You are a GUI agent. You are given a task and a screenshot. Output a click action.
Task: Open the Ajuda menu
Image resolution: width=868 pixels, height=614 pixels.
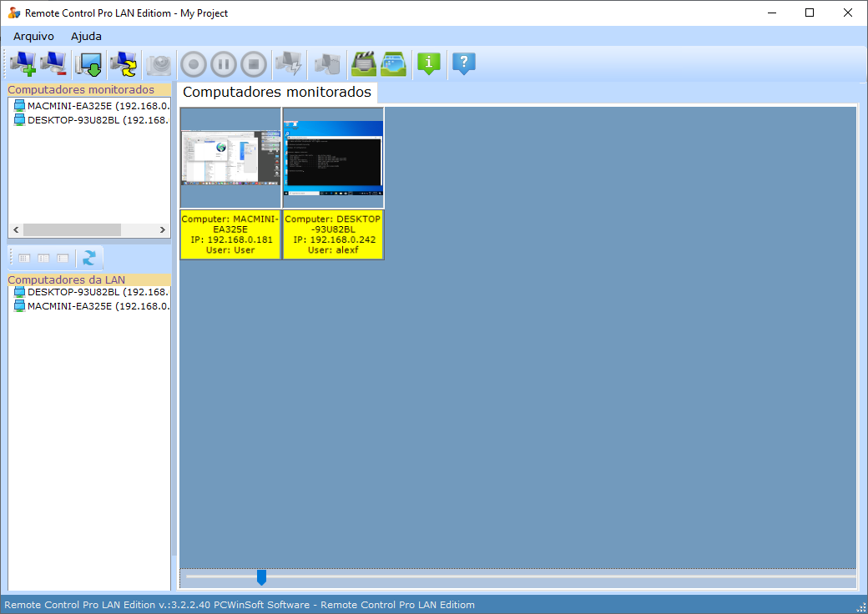(x=86, y=36)
